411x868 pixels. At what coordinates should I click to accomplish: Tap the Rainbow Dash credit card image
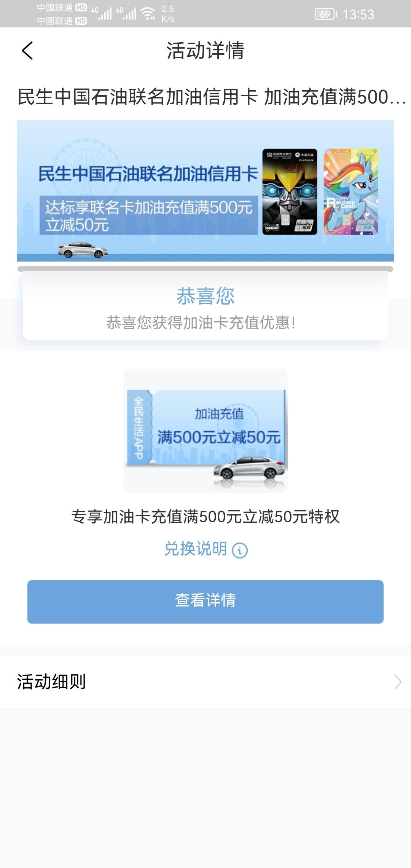click(350, 191)
